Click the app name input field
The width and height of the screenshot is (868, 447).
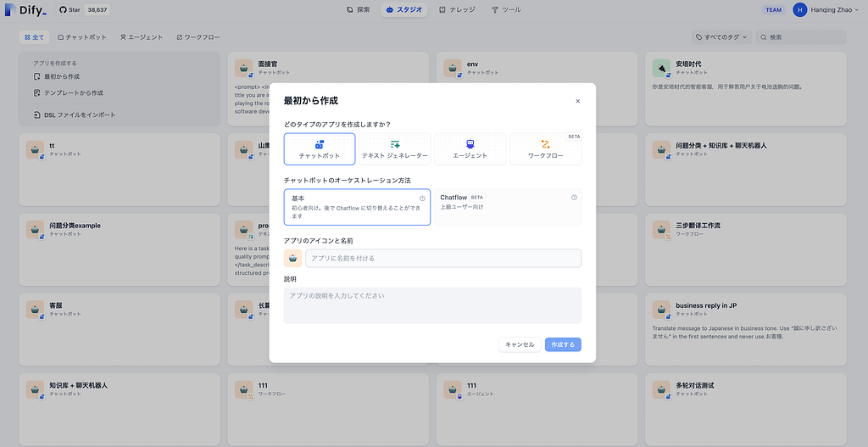[x=443, y=258]
